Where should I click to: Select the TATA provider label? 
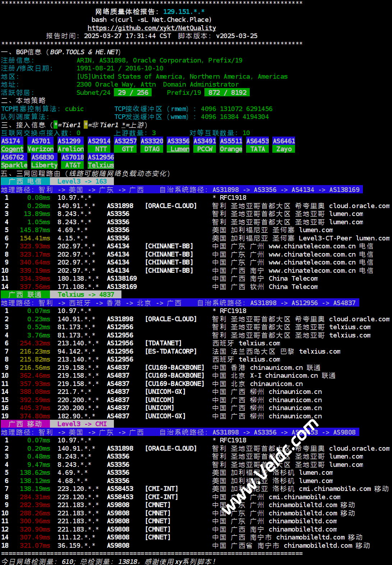pos(258,149)
